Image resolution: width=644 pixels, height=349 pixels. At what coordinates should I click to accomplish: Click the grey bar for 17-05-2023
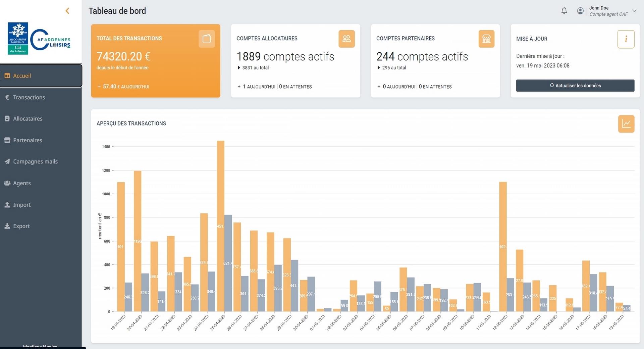(593, 293)
